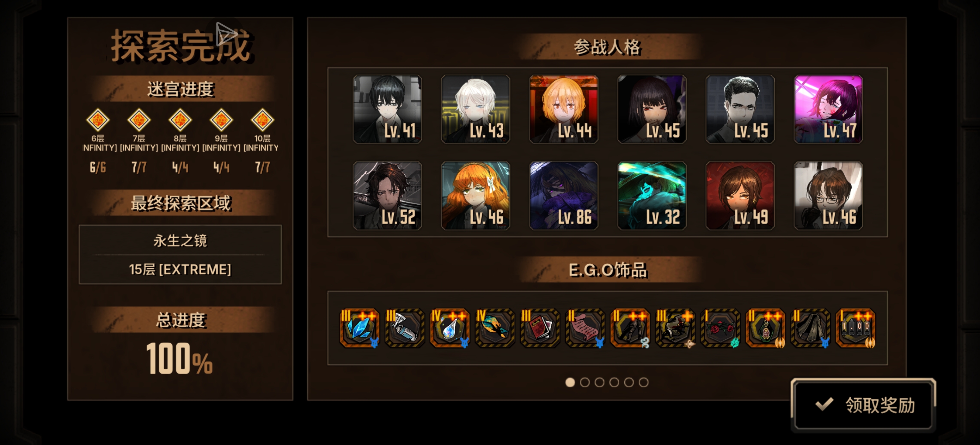Image resolution: width=980 pixels, height=445 pixels.
Task: Click the Lv. 47 pink-background identity portrait
Action: 828,109
